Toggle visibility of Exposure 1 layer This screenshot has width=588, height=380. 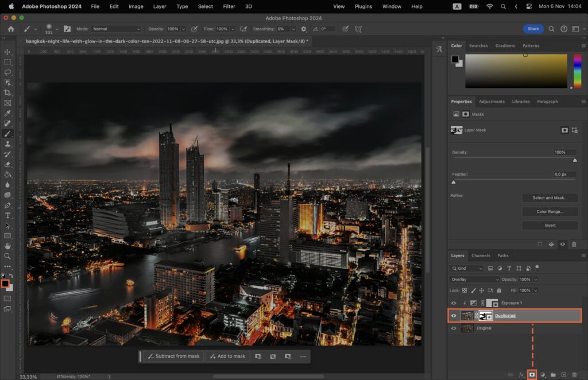tap(454, 303)
